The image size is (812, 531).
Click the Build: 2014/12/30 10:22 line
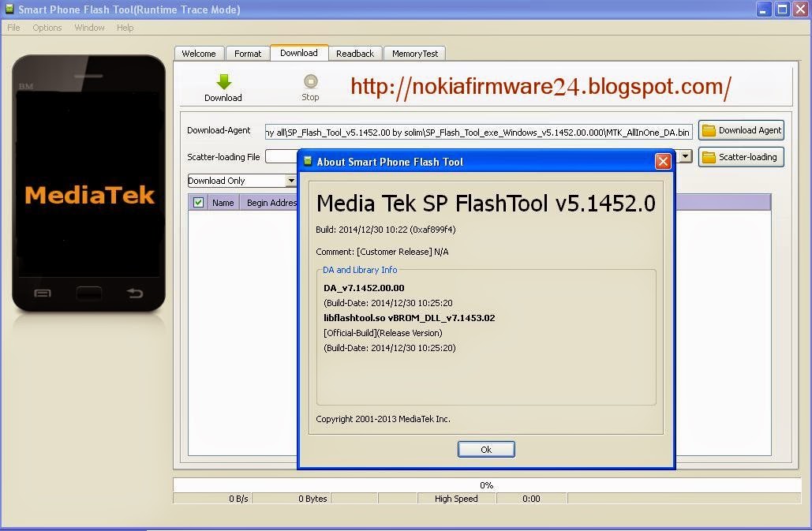click(386, 230)
